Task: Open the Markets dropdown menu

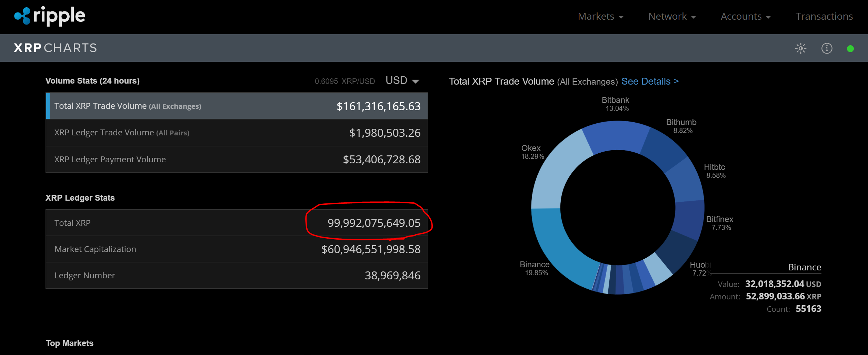Action: (600, 16)
